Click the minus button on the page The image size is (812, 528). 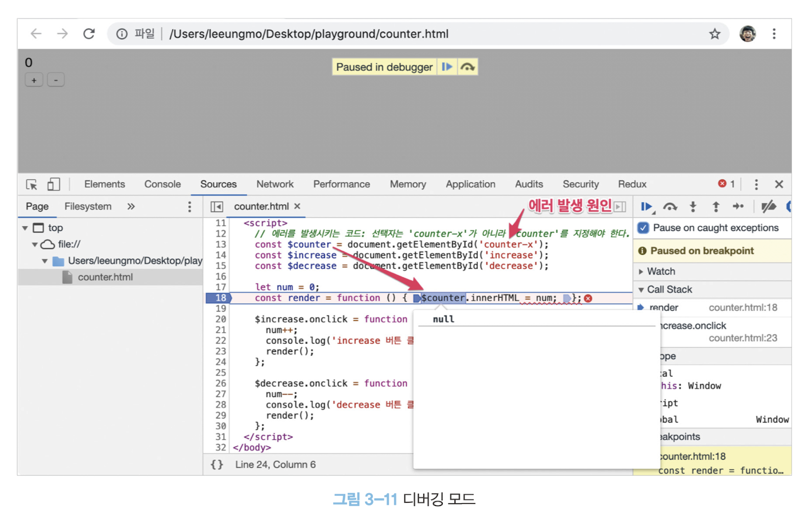pyautogui.click(x=56, y=80)
